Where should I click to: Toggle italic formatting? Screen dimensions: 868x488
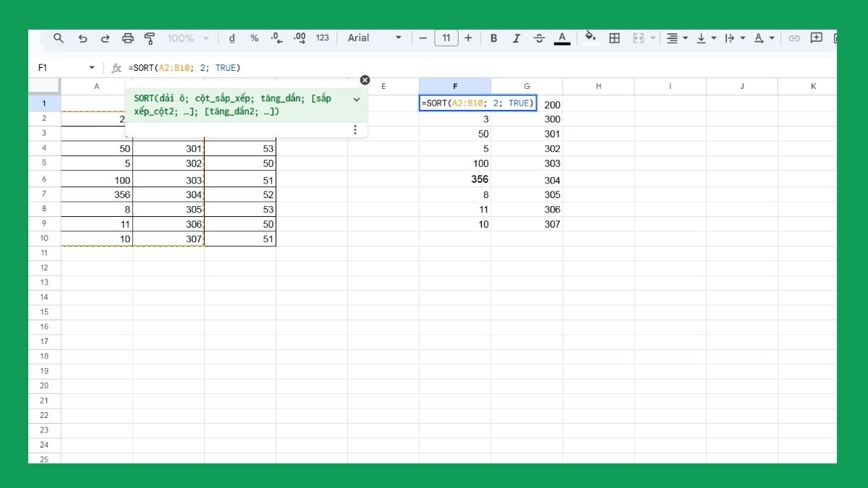(516, 38)
